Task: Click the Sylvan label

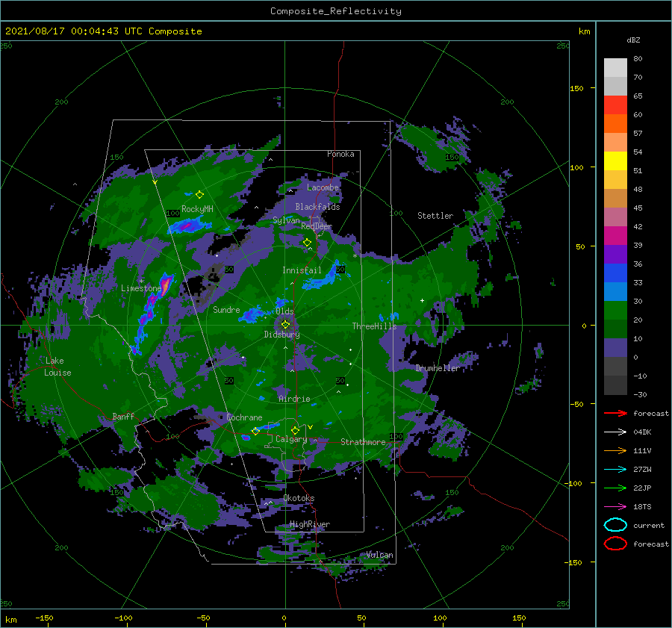Action: click(x=286, y=220)
